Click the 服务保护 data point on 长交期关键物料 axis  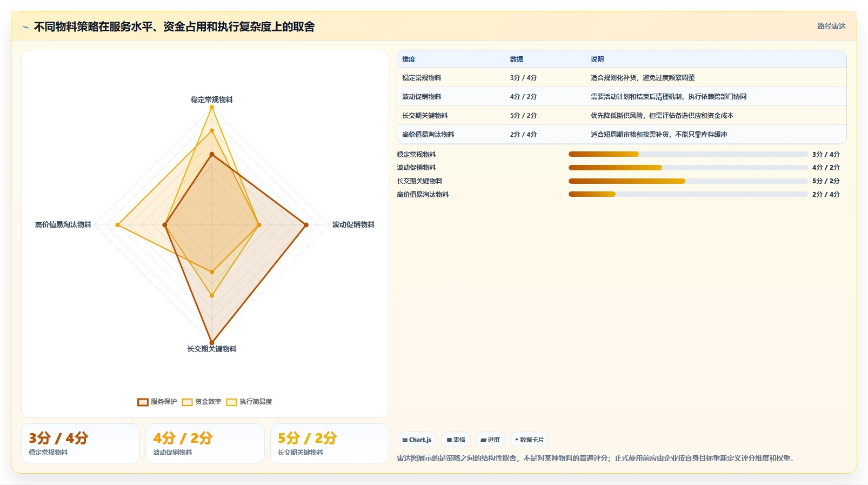pos(212,342)
